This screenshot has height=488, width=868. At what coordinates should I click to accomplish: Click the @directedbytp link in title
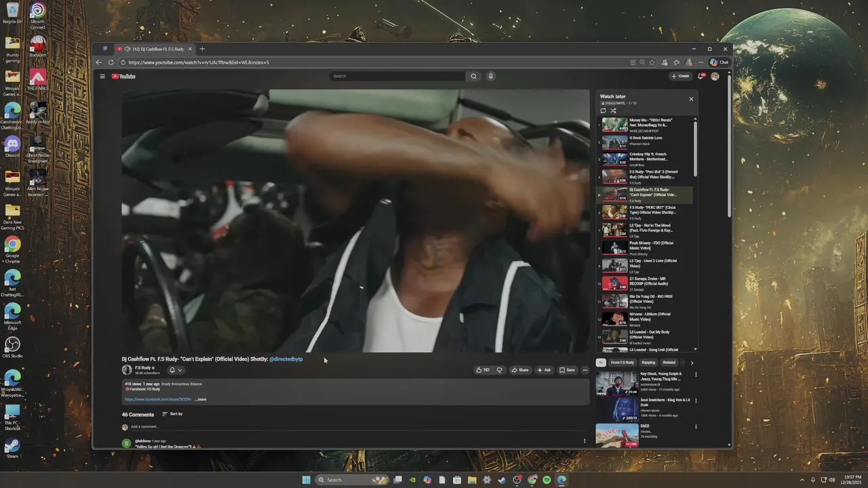tap(286, 359)
